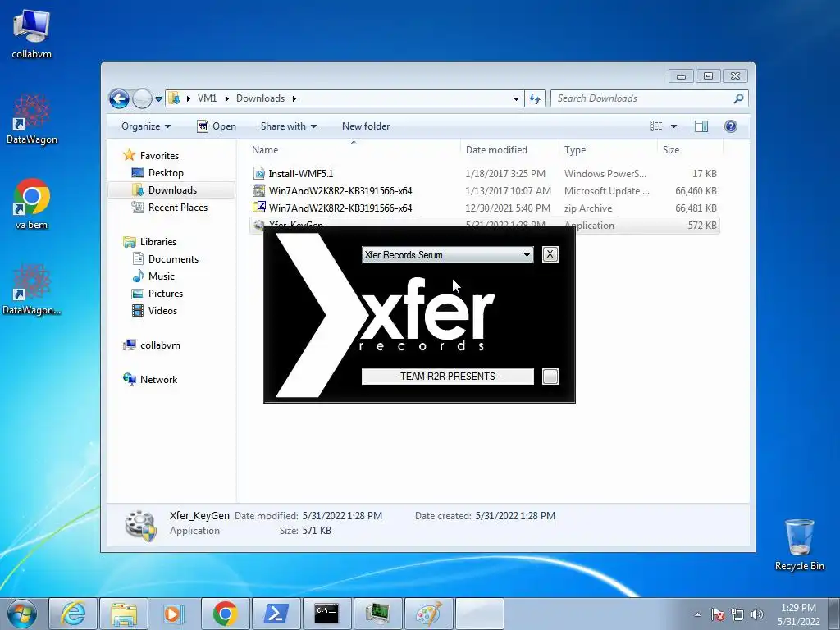
Task: Open the Xfer Records Serum product dropdown
Action: point(447,255)
